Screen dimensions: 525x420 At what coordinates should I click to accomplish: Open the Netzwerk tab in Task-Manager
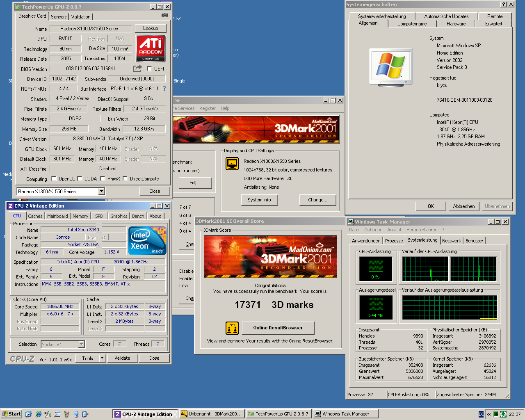[452, 241]
